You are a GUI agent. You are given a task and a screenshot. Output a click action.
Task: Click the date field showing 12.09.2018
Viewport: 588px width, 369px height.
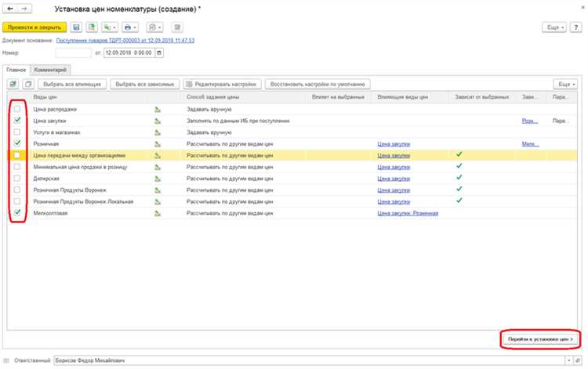point(129,52)
